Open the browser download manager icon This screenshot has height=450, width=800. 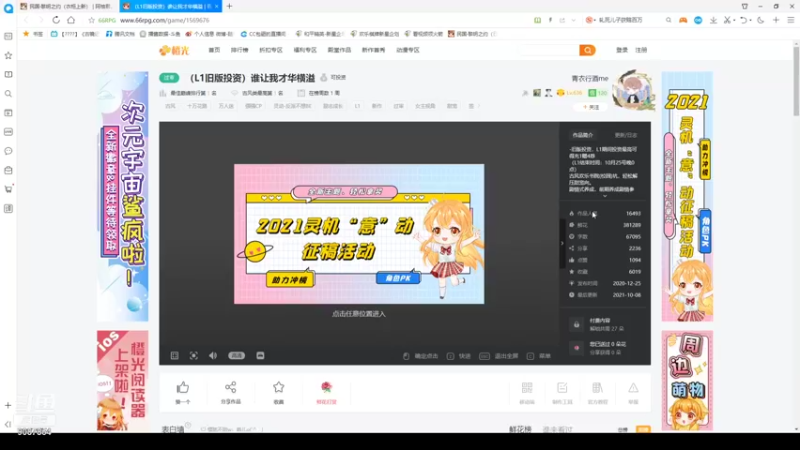(713, 20)
